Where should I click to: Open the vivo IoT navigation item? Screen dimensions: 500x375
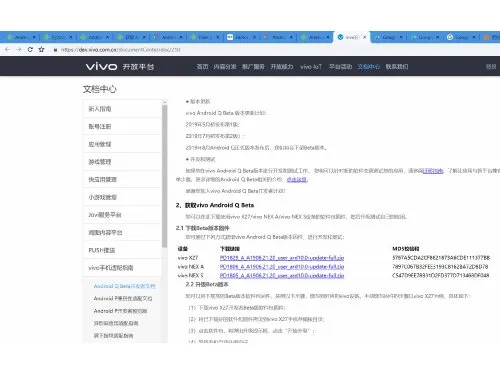(311, 67)
